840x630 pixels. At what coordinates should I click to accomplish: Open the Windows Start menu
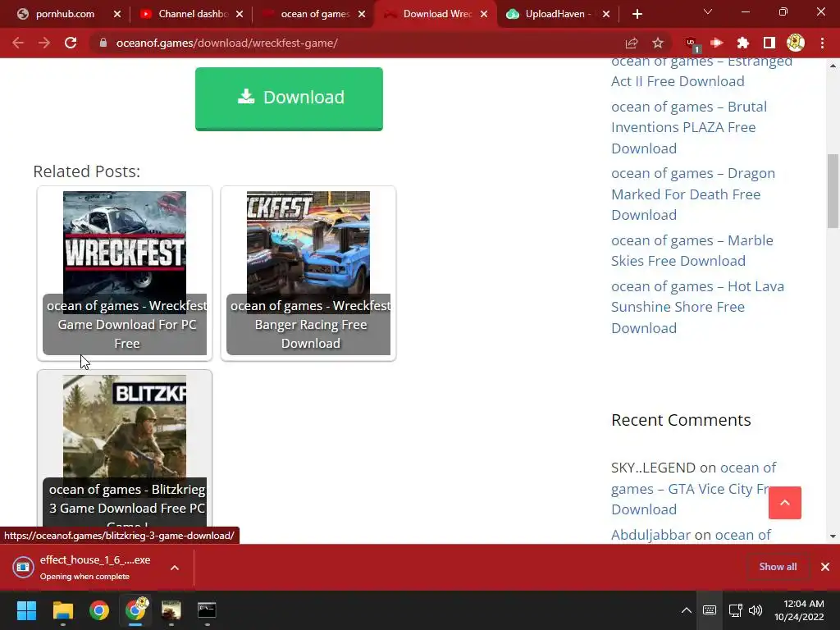click(26, 610)
